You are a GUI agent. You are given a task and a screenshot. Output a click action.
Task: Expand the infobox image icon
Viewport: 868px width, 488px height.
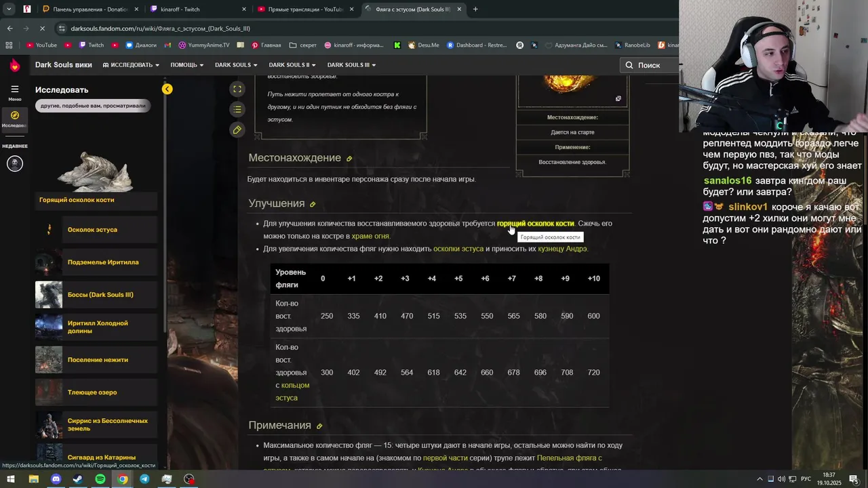pos(618,99)
